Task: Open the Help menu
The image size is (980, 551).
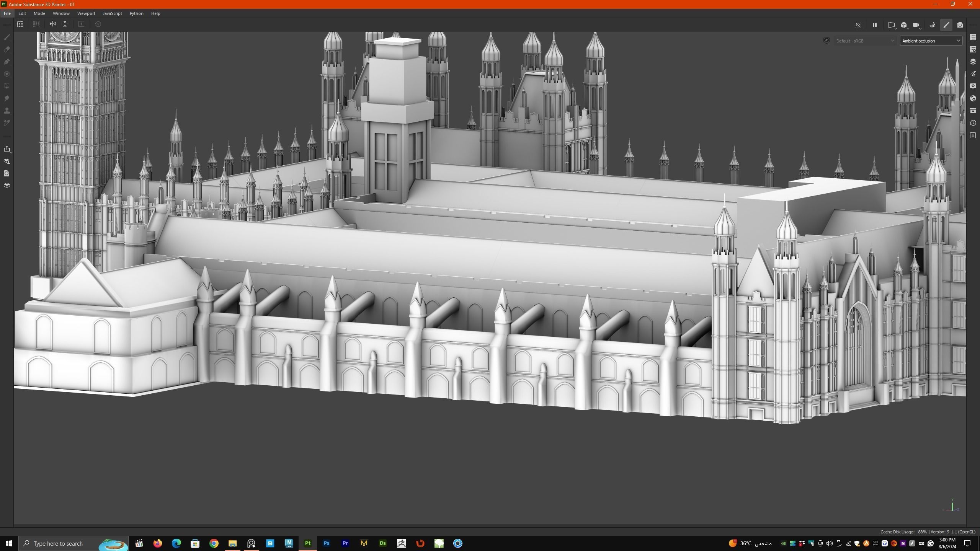Action: click(x=155, y=13)
